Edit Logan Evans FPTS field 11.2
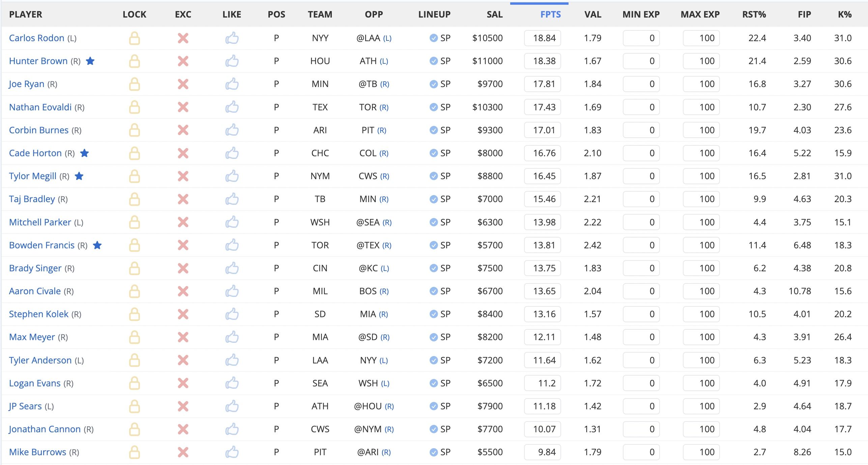 [543, 383]
